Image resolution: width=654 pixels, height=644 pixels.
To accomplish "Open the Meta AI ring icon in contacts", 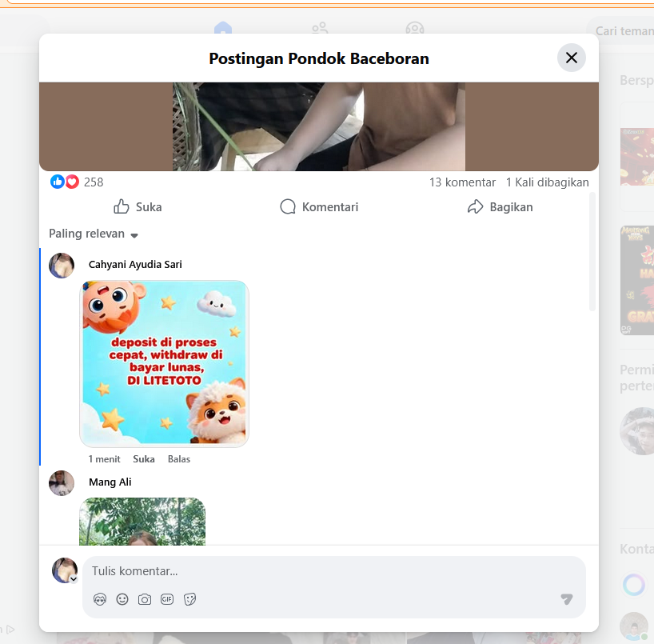I will tap(634, 585).
